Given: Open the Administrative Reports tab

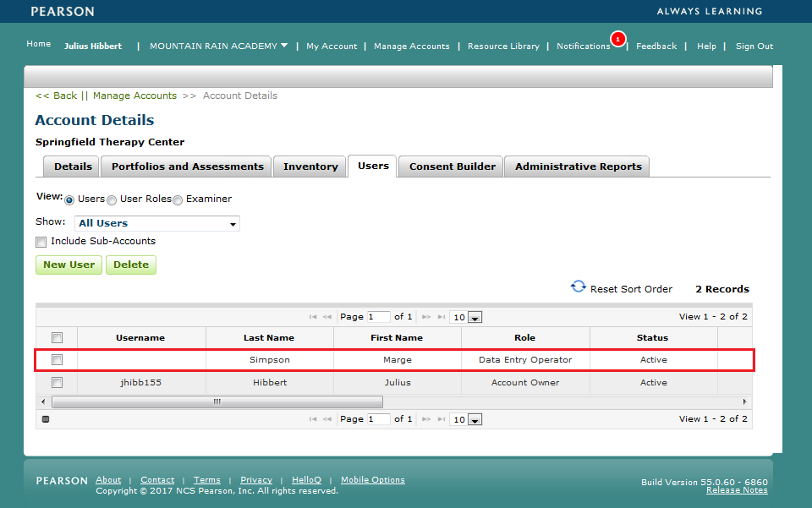Looking at the screenshot, I should pyautogui.click(x=576, y=166).
